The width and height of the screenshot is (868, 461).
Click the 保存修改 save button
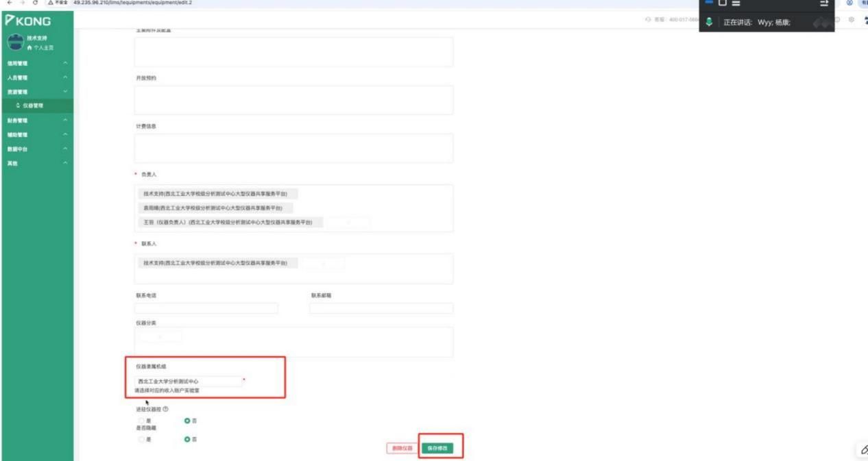(437, 447)
